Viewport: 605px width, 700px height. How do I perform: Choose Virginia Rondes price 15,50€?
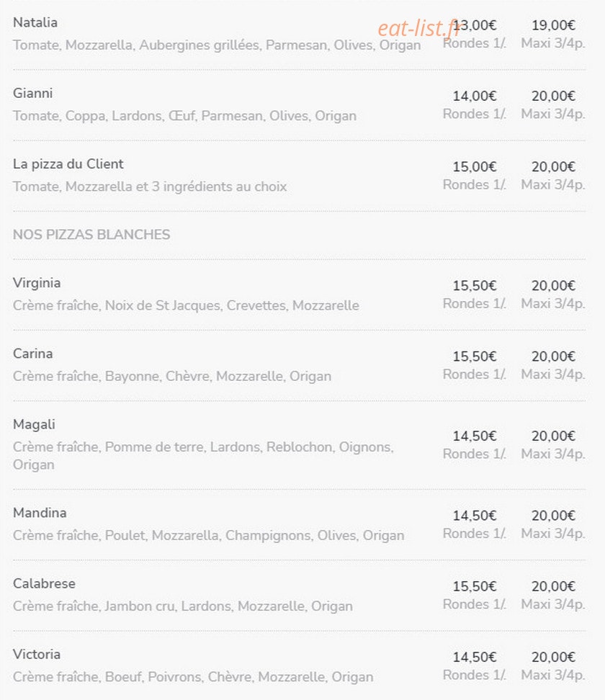tap(475, 286)
